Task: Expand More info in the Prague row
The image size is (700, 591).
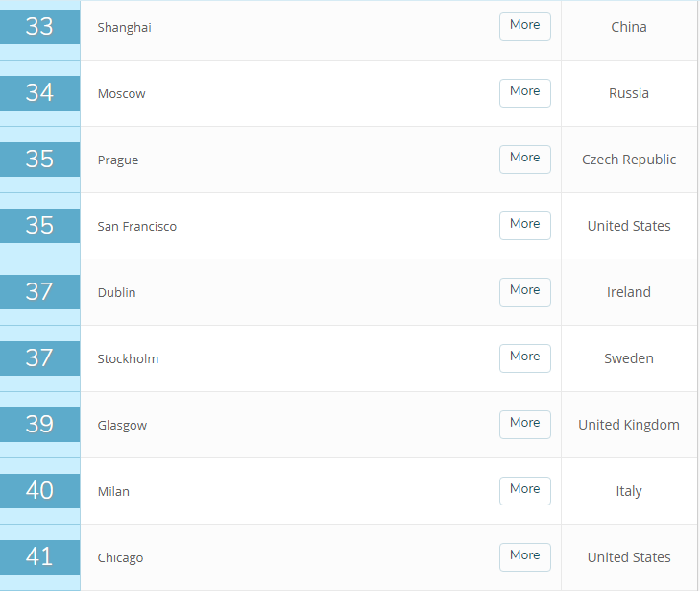Action: pos(524,159)
